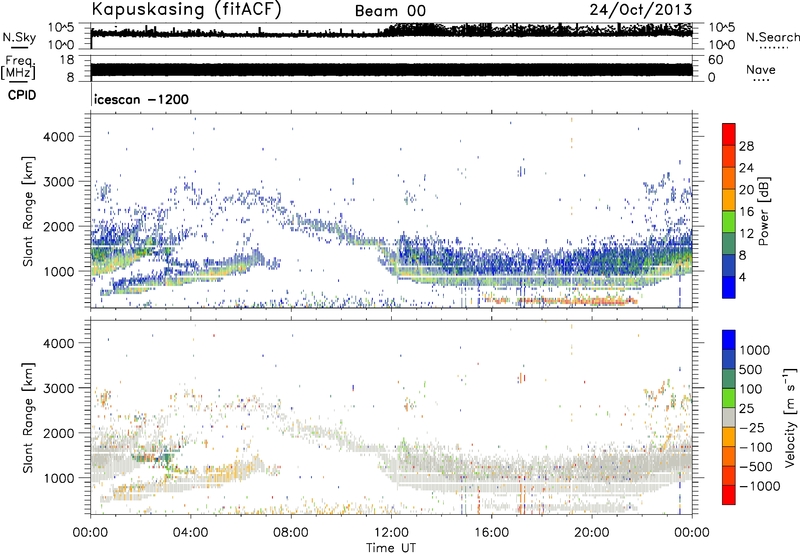The height and width of the screenshot is (554, 800).
Task: Click the 'Kapuskasing (fitACF)' title text
Action: (x=186, y=10)
